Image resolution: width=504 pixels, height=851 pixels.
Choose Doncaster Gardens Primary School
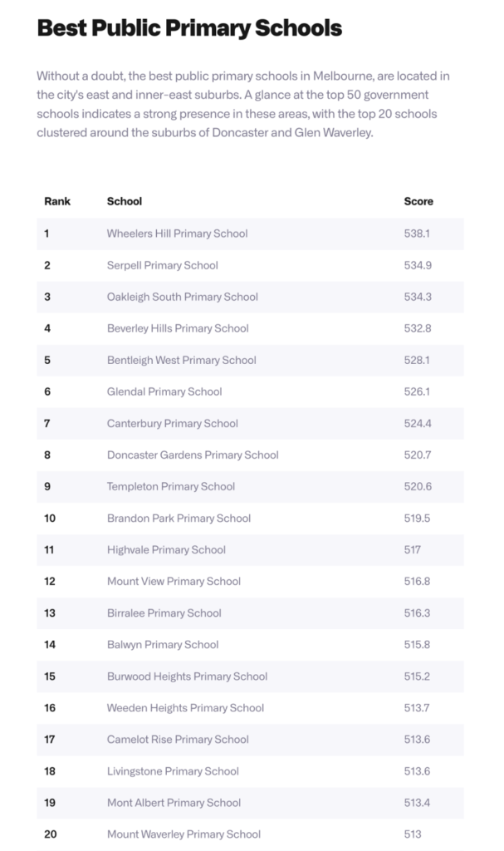(193, 455)
